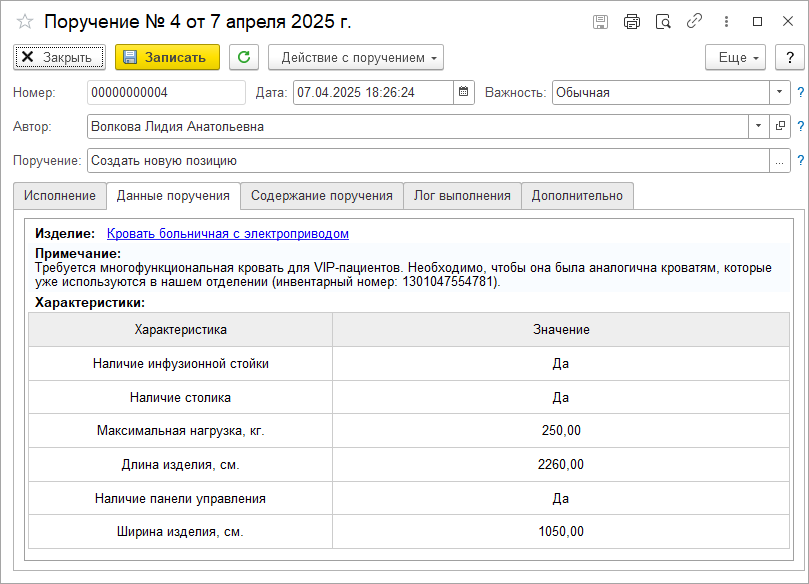The height and width of the screenshot is (584, 809).
Task: Expand the Важность dropdown list
Action: 780,92
